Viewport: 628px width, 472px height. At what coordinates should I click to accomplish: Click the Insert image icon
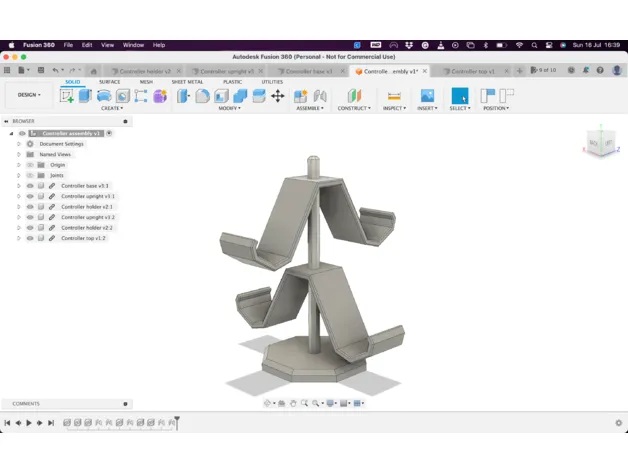tap(427, 96)
